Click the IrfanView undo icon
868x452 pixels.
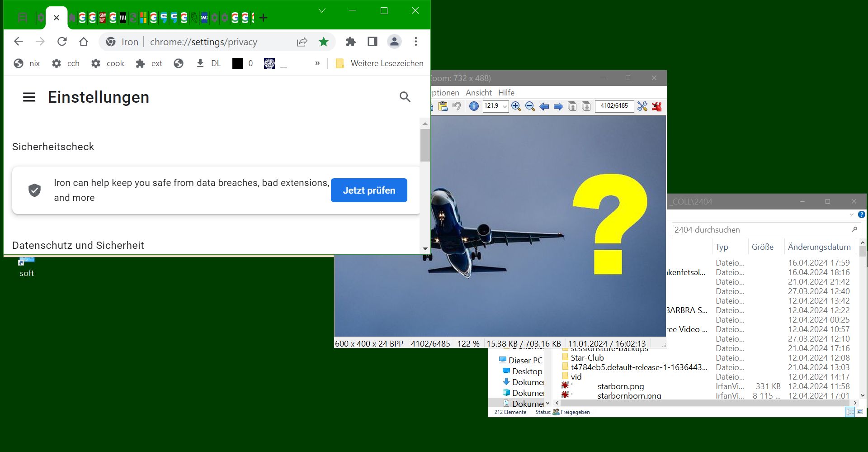(457, 106)
